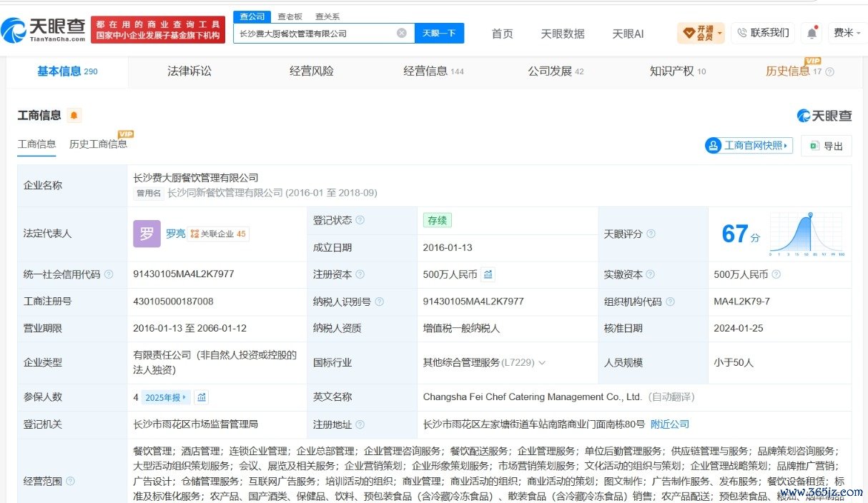
Task: Click the 联系我们 button
Action: (763, 33)
